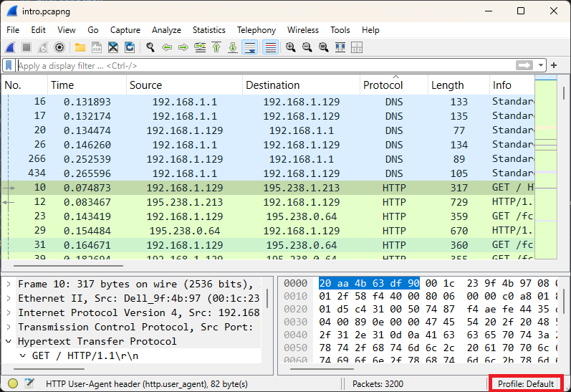Open the Statistics menu
The width and height of the screenshot is (571, 392).
point(209,30)
